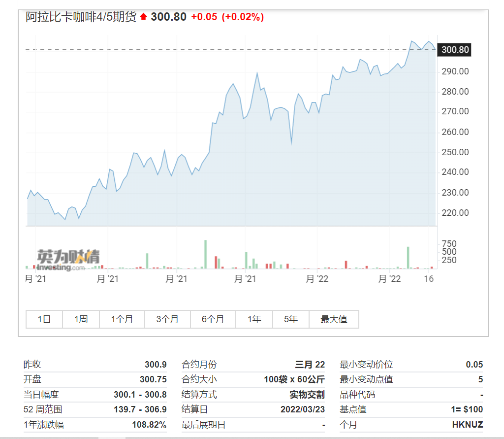Click the 个月 value HKNUZ

coord(468,425)
